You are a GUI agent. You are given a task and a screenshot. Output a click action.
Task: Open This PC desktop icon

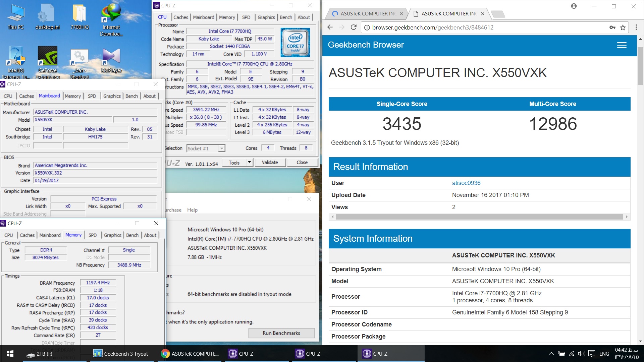16,17
